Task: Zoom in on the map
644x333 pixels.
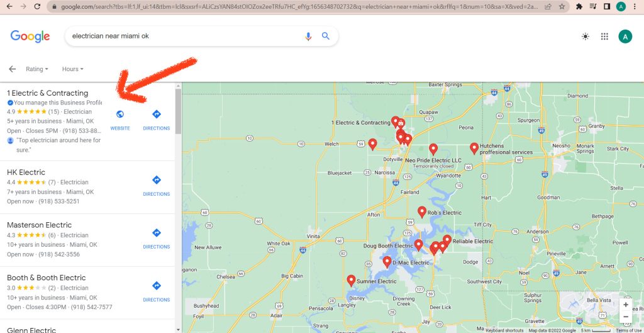Action: tap(626, 305)
